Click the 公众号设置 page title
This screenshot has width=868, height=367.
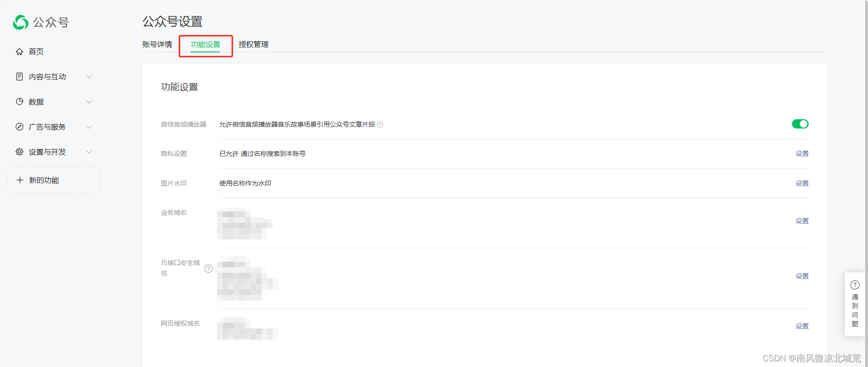(x=172, y=22)
